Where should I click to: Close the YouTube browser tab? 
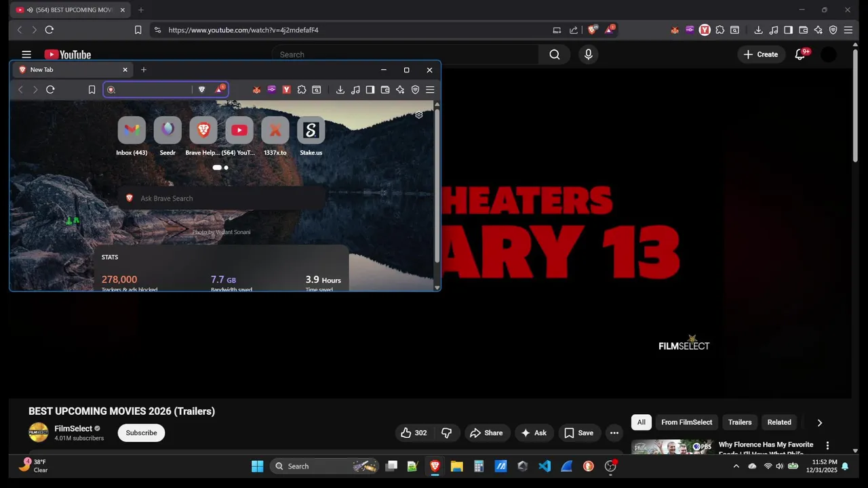[123, 10]
